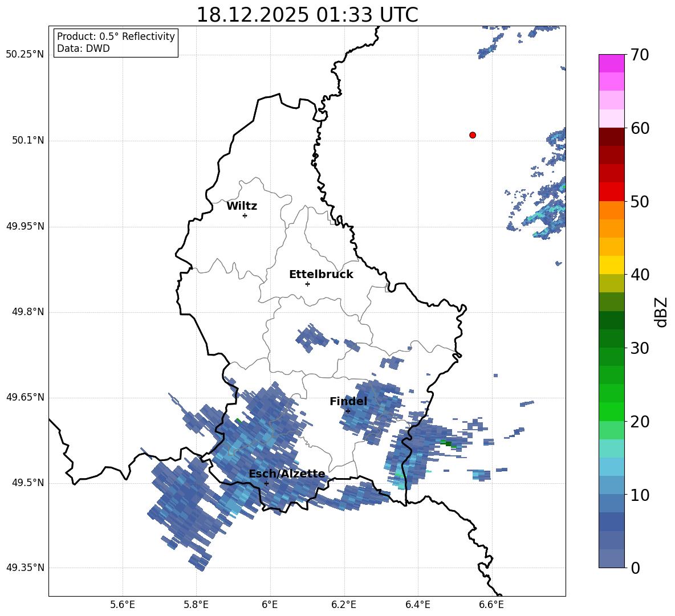The height and width of the screenshot is (616, 675).
Task: Click the 49.65°N latitude label
Action: [25, 397]
